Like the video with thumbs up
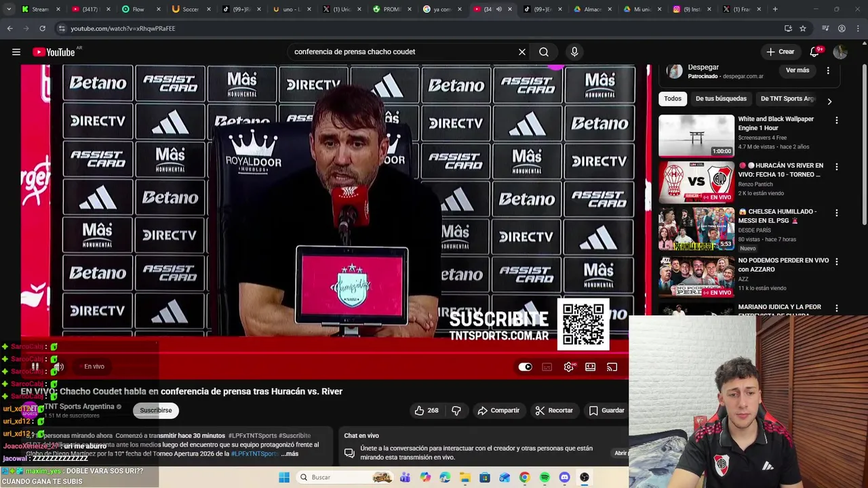The width and height of the screenshot is (868, 488). (x=426, y=410)
